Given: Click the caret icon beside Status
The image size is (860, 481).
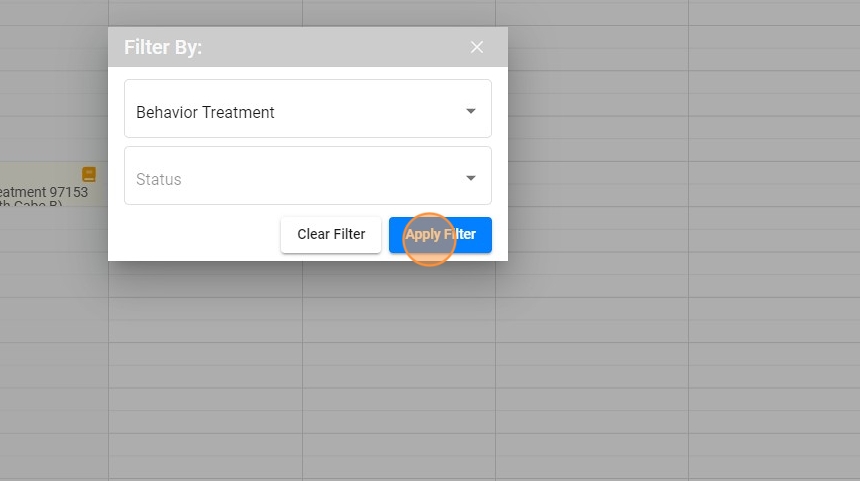Looking at the screenshot, I should click(x=471, y=178).
